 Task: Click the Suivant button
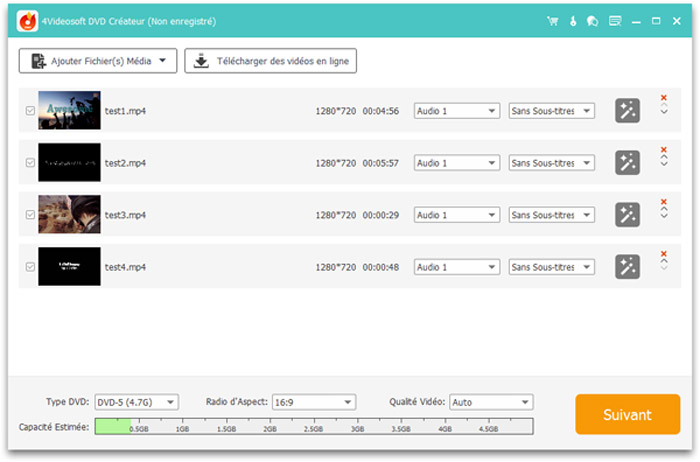coord(627,414)
